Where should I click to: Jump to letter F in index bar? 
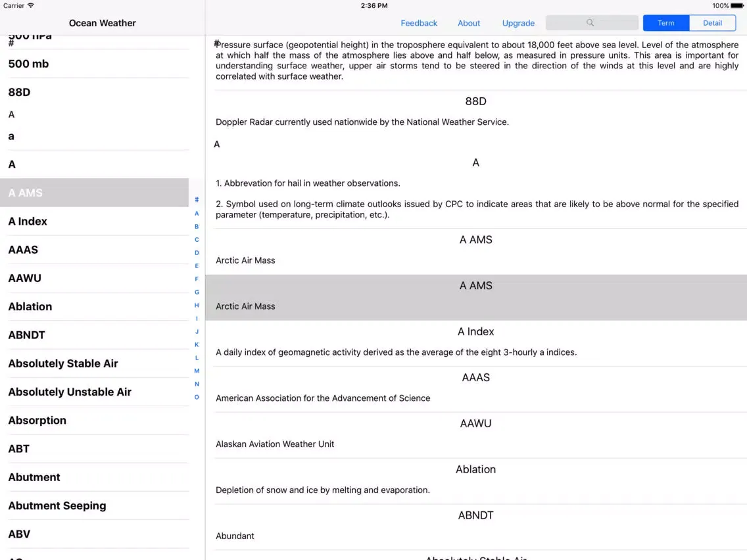tap(197, 279)
